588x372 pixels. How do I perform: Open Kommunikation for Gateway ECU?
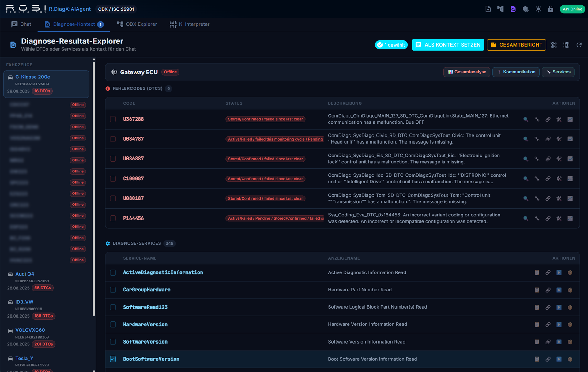(516, 72)
